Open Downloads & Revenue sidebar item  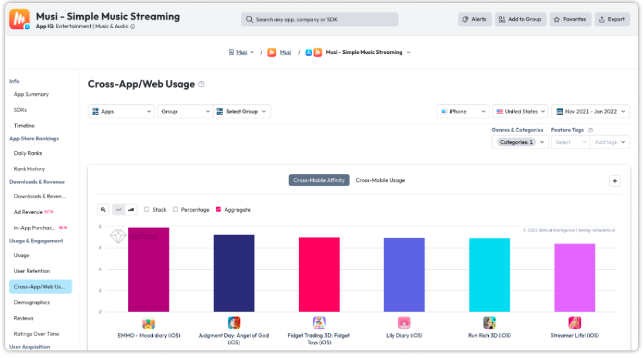39,196
